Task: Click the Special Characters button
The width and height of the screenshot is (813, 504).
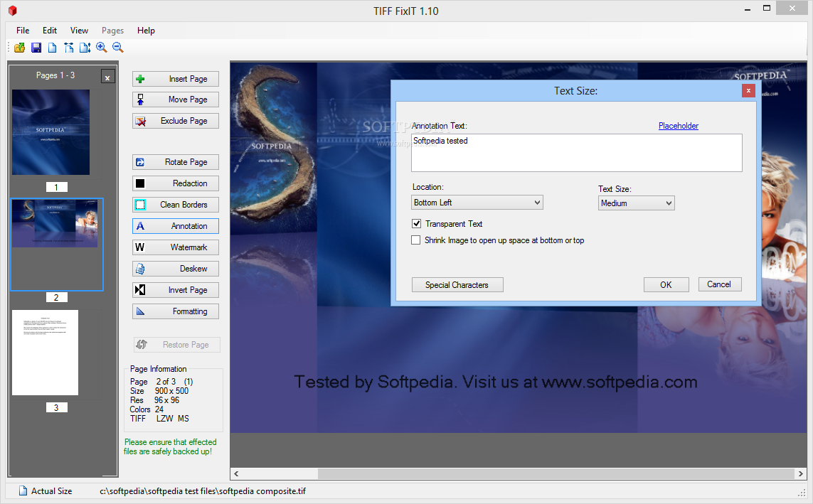Action: [457, 285]
